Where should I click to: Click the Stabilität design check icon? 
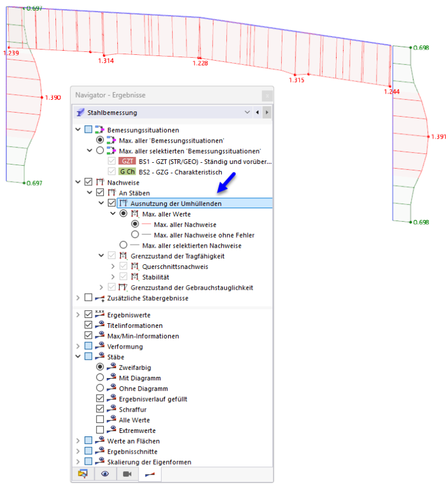click(x=135, y=277)
